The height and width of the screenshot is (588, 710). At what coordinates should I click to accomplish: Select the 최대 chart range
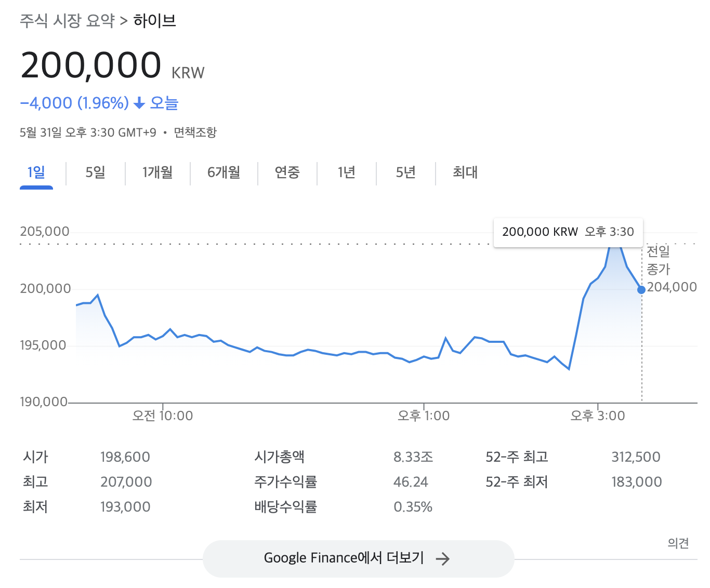click(465, 172)
